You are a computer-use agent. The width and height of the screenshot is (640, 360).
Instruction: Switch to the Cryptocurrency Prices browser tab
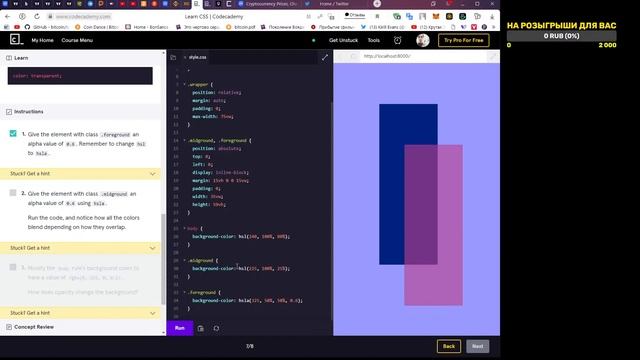click(x=268, y=4)
